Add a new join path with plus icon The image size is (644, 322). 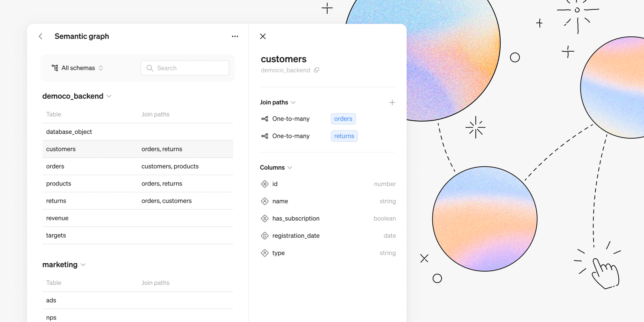pos(392,103)
